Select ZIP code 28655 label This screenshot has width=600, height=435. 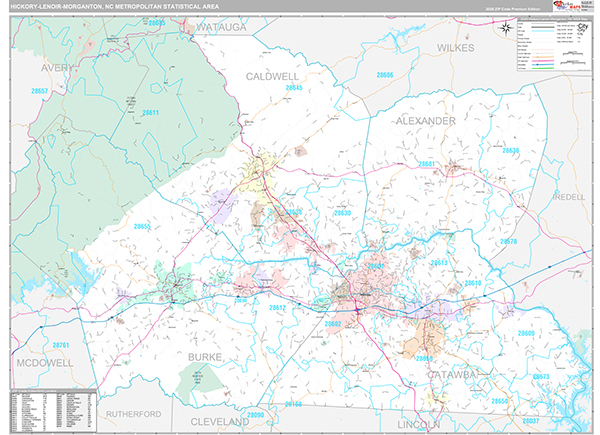(140, 227)
